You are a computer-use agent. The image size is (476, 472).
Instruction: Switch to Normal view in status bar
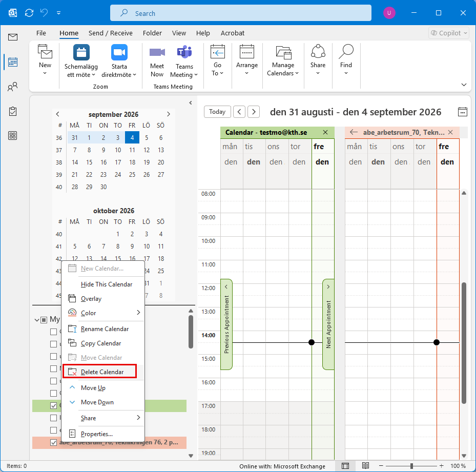point(345,466)
